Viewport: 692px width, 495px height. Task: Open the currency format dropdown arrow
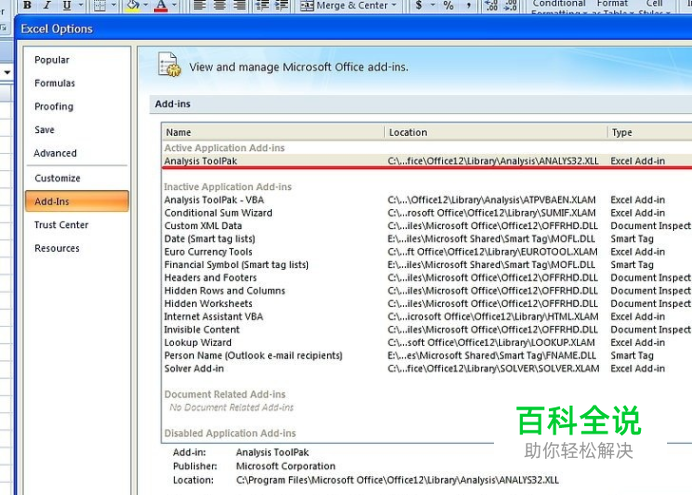[433, 5]
